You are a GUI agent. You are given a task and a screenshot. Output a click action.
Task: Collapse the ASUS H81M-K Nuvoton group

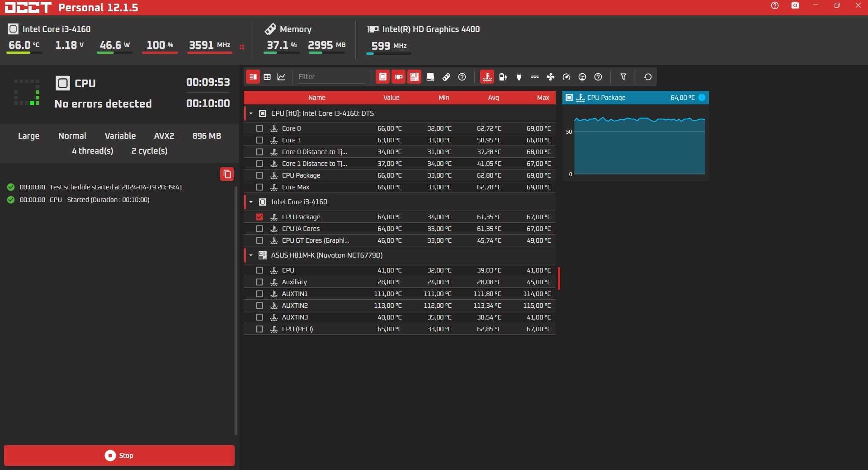[x=251, y=255]
